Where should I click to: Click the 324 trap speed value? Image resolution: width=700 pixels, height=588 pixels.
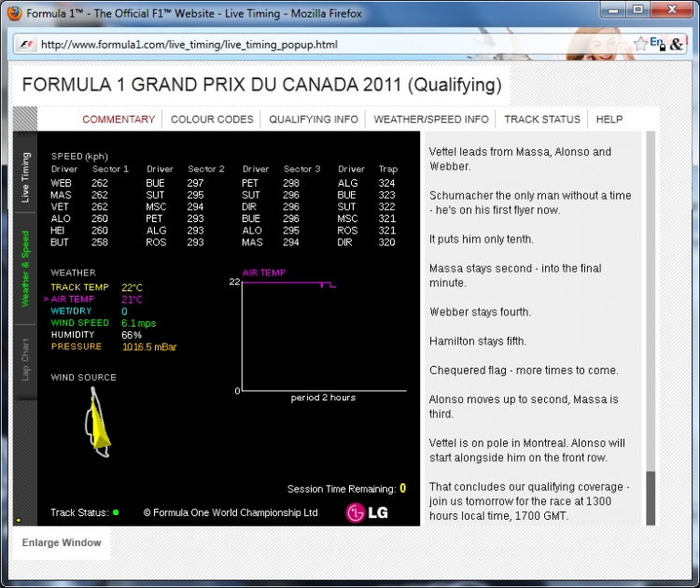(386, 183)
